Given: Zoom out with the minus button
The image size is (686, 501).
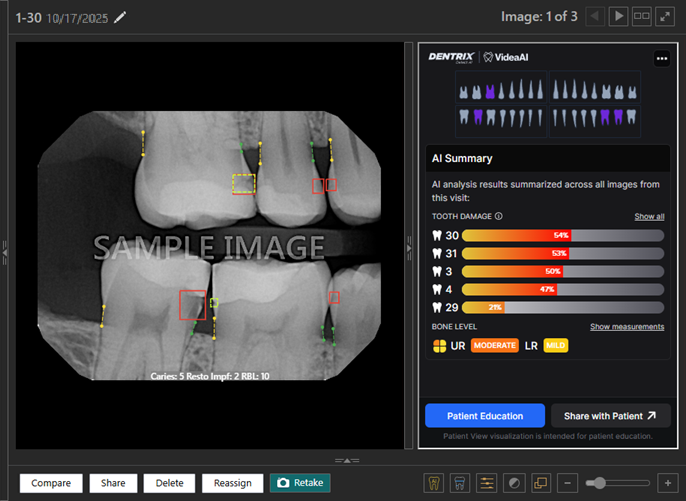Looking at the screenshot, I should (x=567, y=483).
